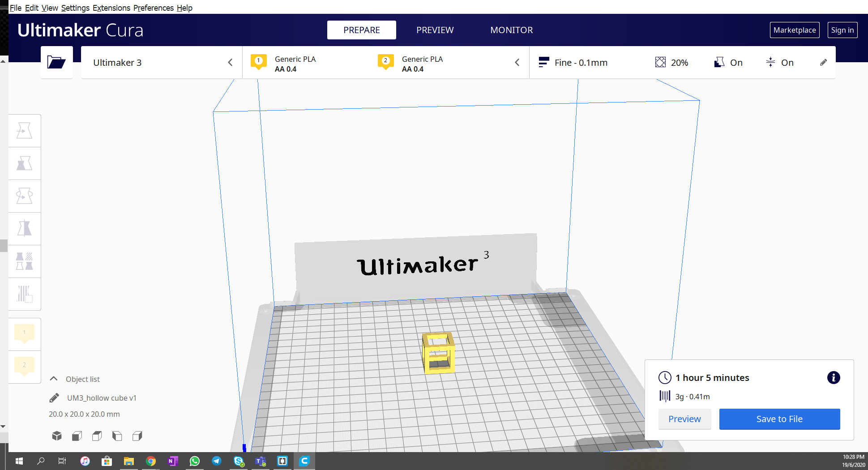The image size is (868, 470).
Task: Open the Marketplace
Action: pos(795,30)
